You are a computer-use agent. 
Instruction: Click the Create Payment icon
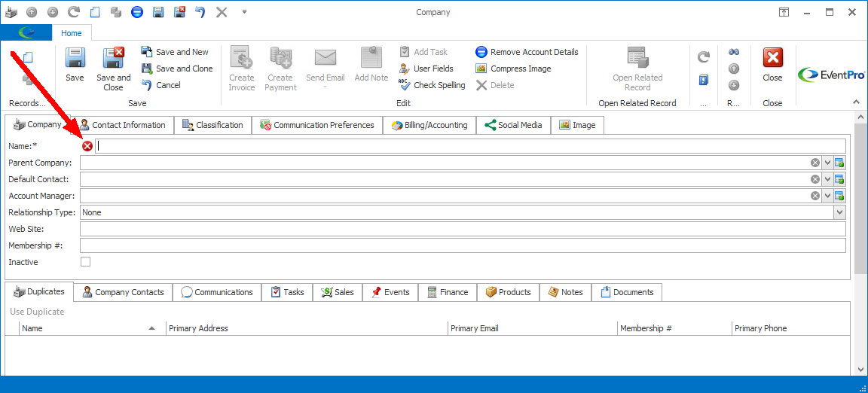coord(280,57)
